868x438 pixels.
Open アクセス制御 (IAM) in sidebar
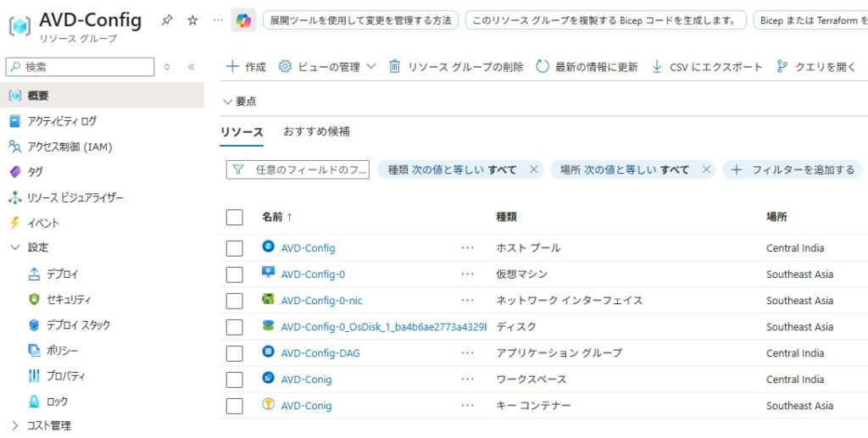[70, 147]
